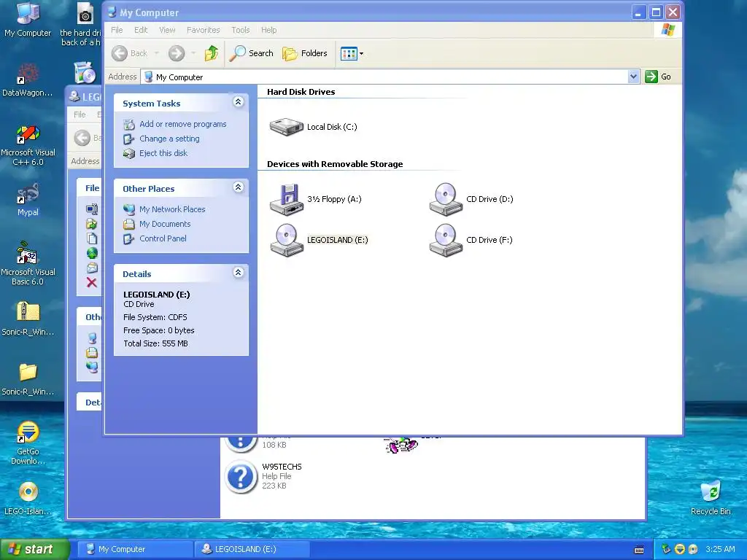Click the Start button
The width and height of the screenshot is (747, 560).
tap(35, 549)
